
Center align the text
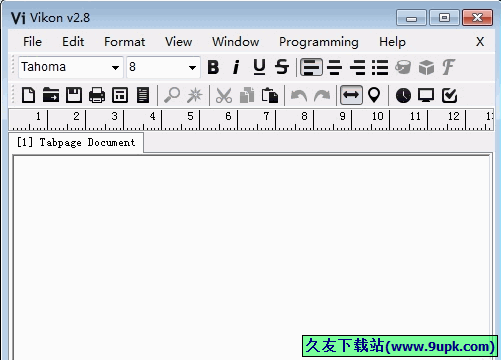click(334, 67)
